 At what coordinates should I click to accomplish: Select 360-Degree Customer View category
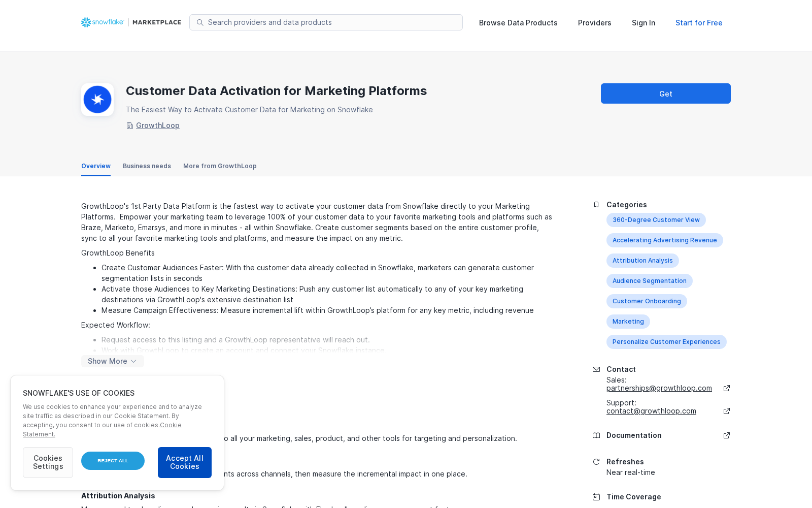point(656,220)
